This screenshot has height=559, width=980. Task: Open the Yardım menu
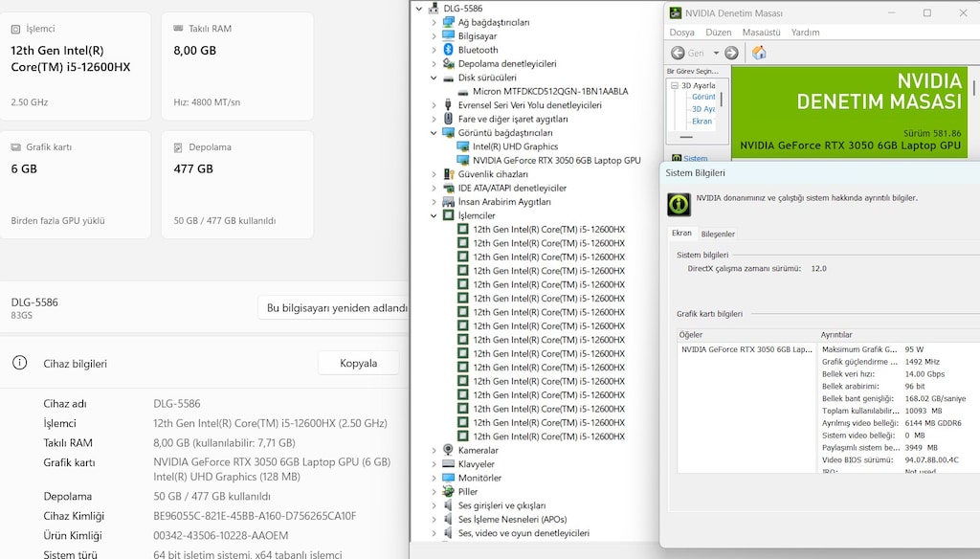(x=805, y=32)
